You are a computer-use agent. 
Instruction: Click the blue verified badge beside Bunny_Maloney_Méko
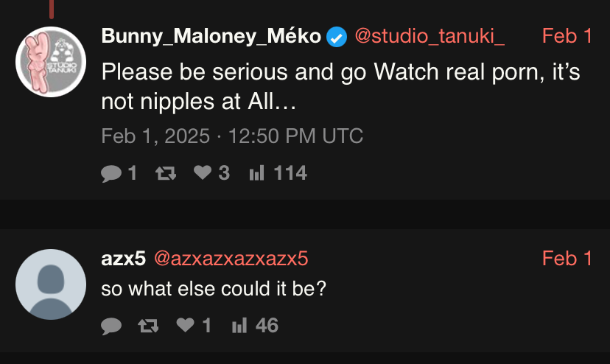tap(337, 36)
